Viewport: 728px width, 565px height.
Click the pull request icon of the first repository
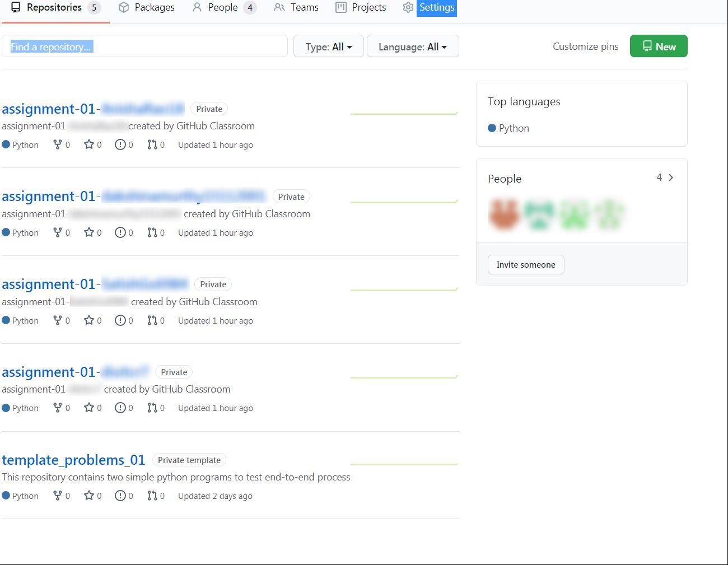[x=152, y=144]
